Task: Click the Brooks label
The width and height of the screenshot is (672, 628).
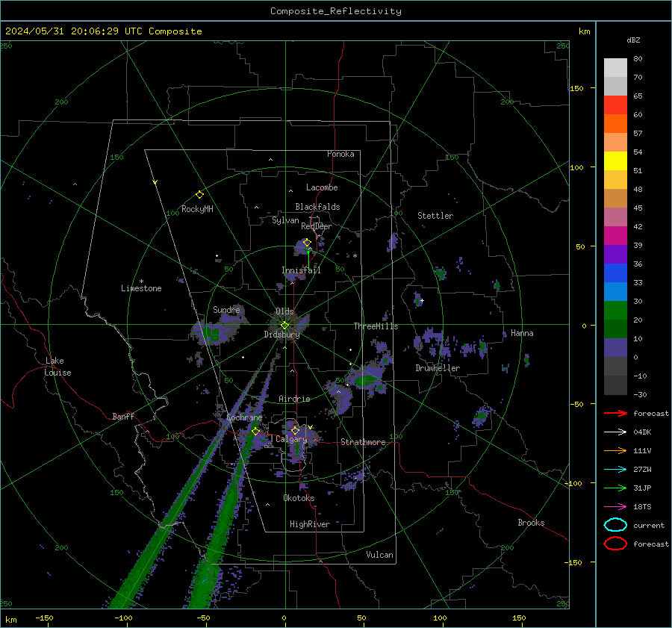Action: point(531,523)
